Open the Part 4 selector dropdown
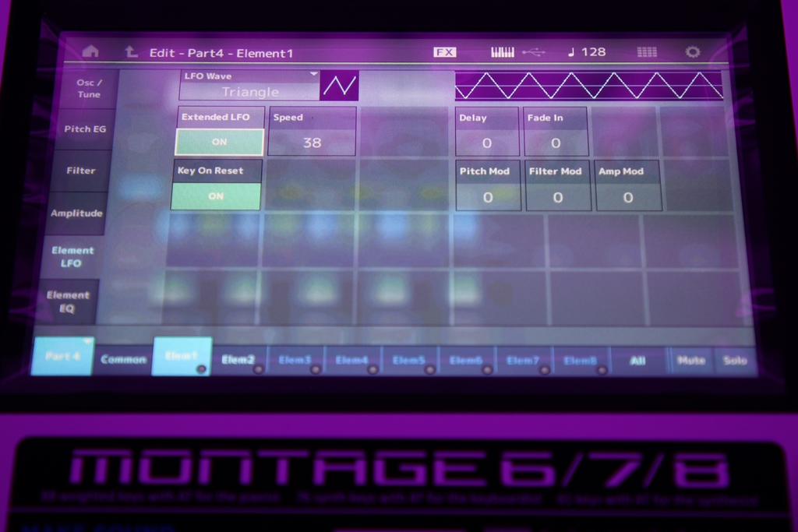798x532 pixels. coord(62,356)
